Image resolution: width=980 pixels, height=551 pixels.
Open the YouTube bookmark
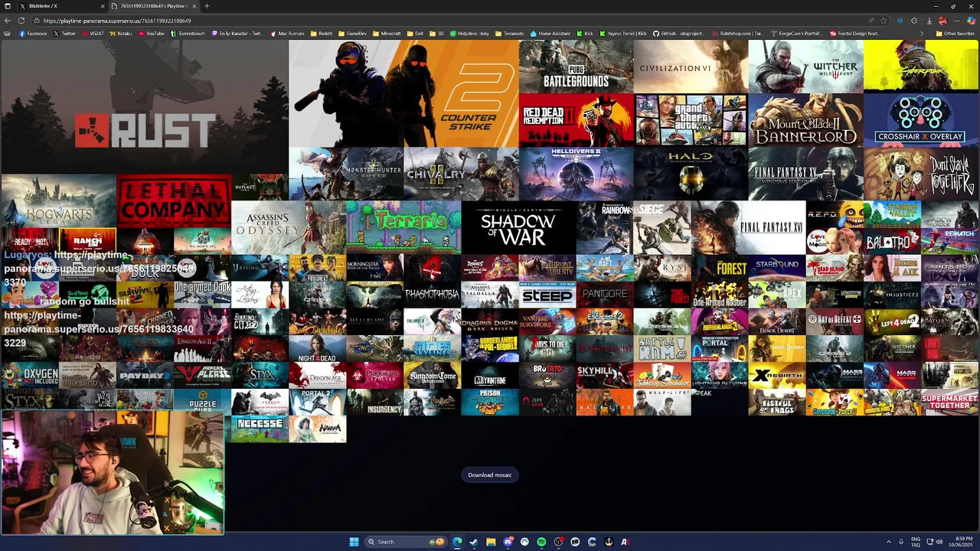[x=152, y=34]
